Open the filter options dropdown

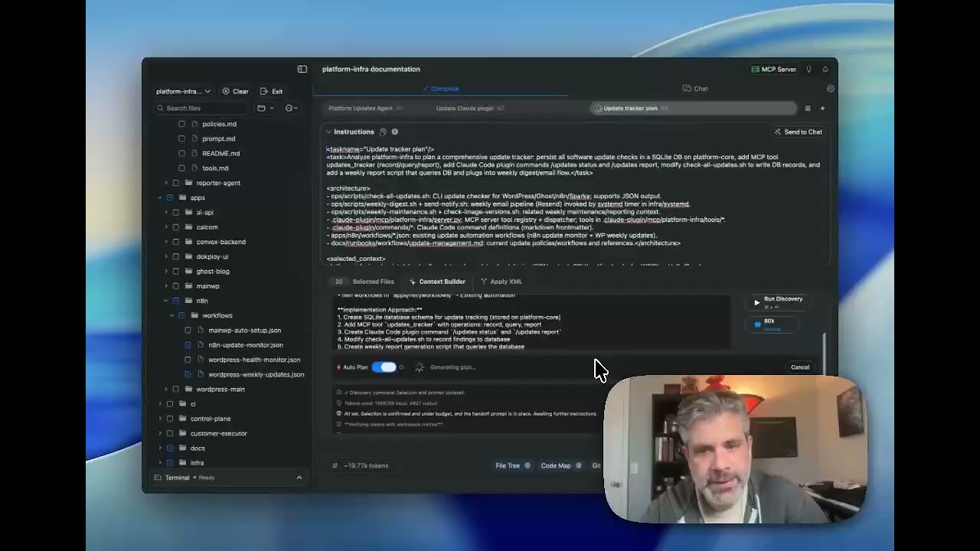click(x=292, y=108)
